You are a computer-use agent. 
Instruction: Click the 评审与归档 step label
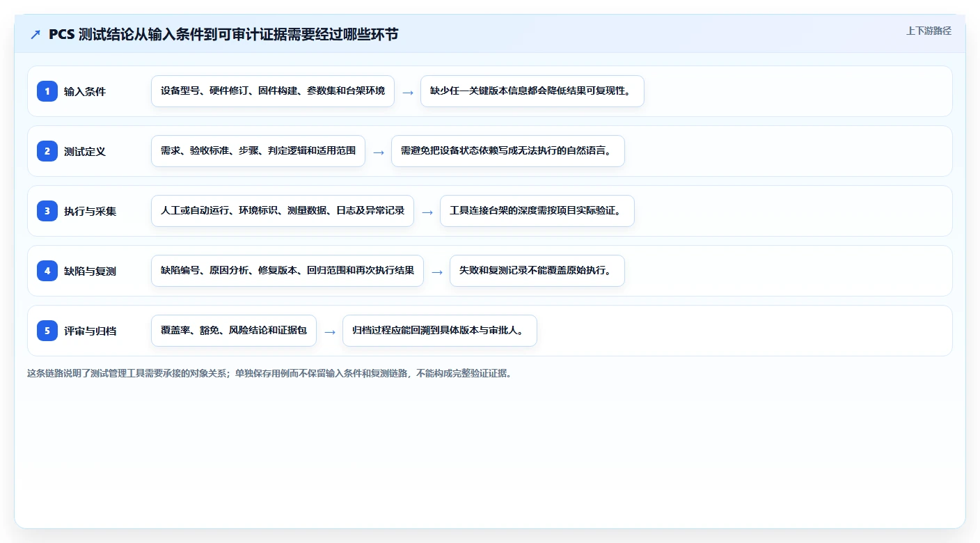pyautogui.click(x=90, y=331)
